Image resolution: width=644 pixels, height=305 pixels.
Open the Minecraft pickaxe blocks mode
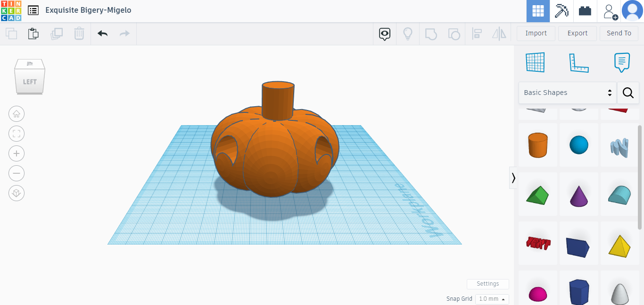click(561, 11)
